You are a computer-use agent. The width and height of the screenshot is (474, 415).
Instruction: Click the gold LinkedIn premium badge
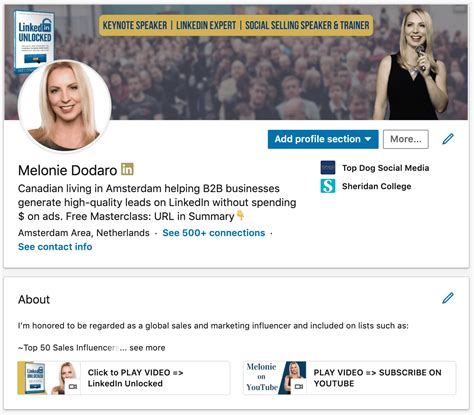coord(127,169)
